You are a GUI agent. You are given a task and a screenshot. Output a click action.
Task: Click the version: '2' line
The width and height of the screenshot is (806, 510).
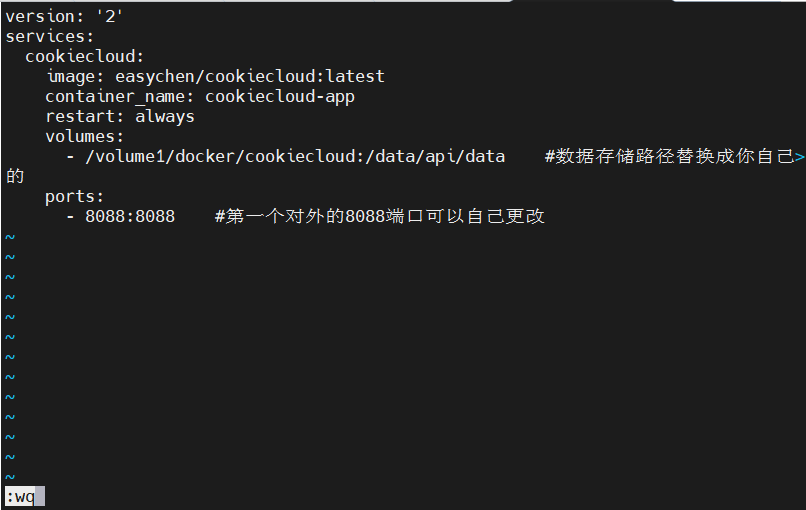pos(65,16)
